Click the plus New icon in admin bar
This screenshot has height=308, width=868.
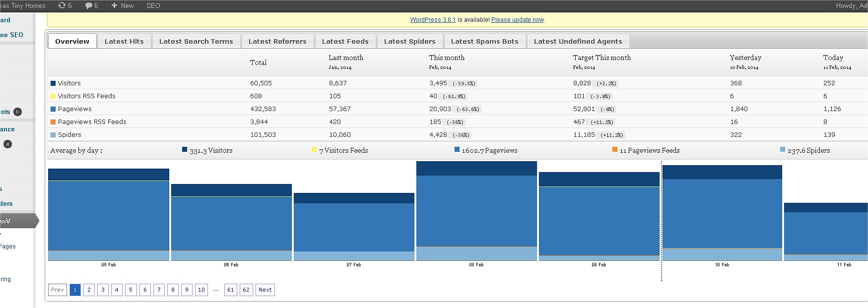(x=115, y=5)
